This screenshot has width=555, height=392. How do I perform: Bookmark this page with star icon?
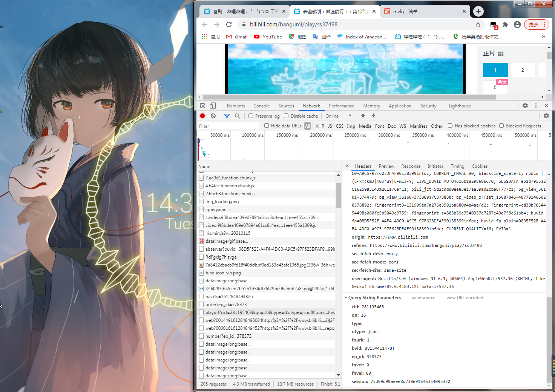click(478, 24)
